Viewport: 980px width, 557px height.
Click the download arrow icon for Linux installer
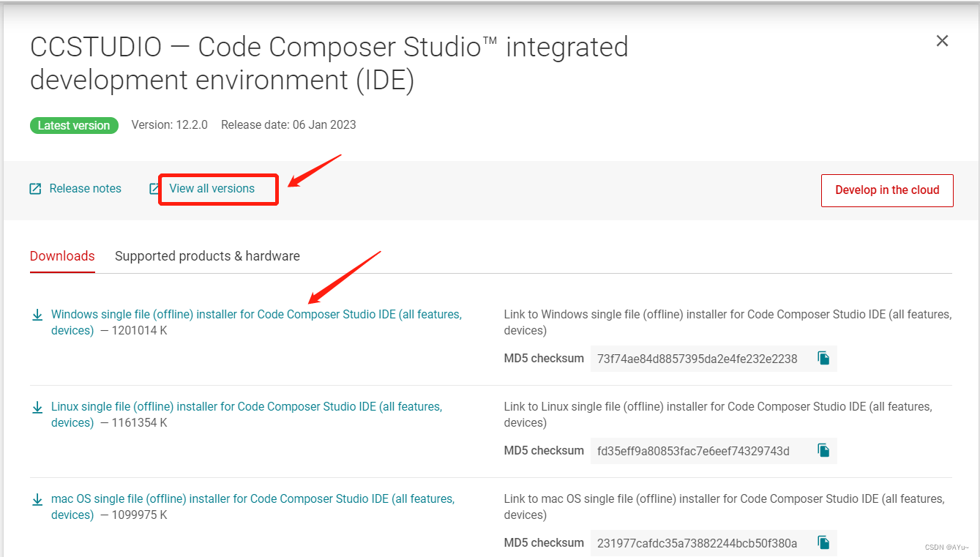pos(37,407)
